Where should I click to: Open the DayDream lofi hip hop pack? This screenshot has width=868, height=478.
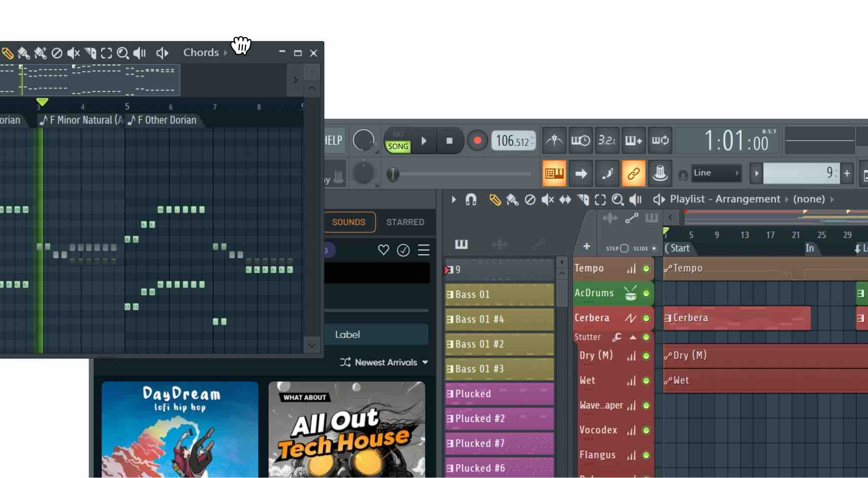click(180, 429)
